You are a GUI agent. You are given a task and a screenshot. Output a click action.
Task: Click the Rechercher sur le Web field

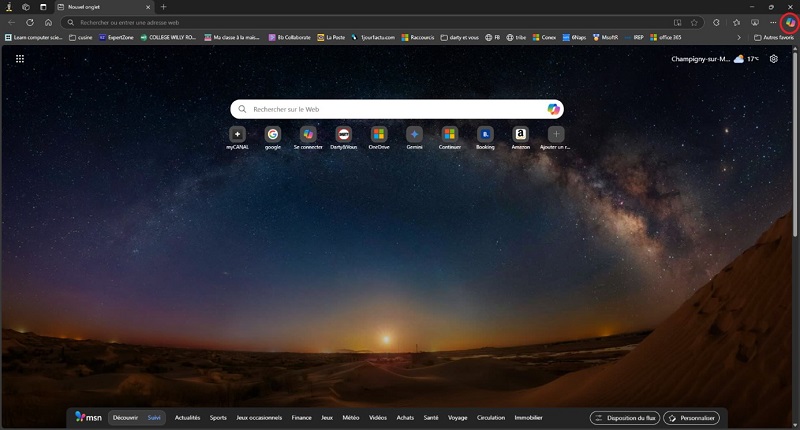coord(390,109)
